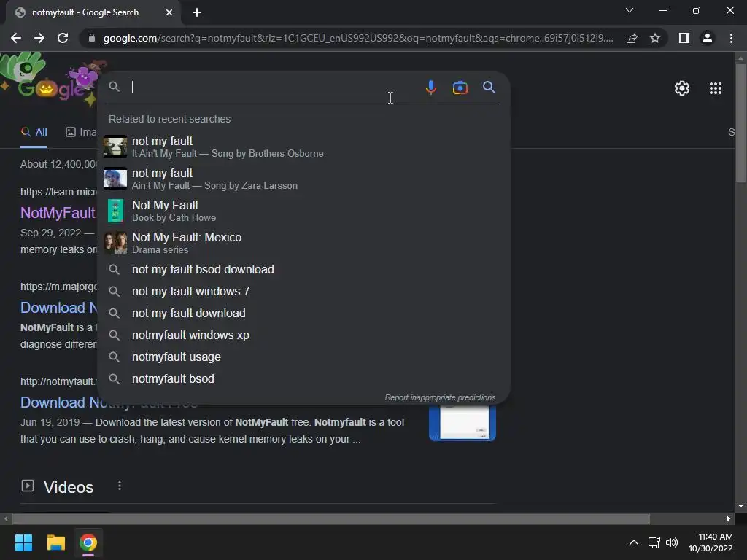Switch to the Images results tab
The image size is (747, 560).
(x=81, y=133)
